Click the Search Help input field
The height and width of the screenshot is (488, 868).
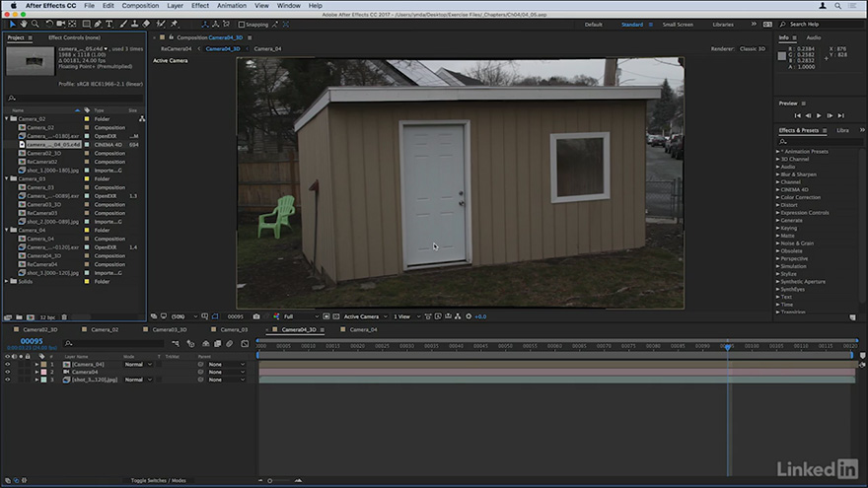[824, 25]
